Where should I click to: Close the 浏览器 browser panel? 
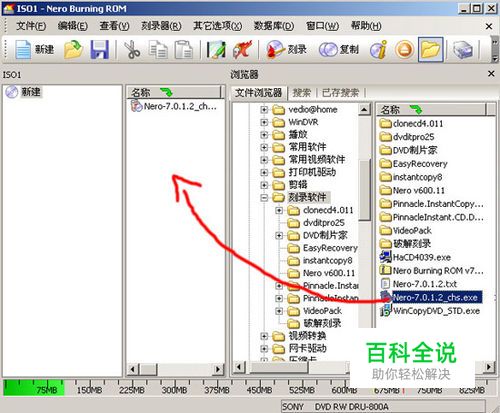491,74
